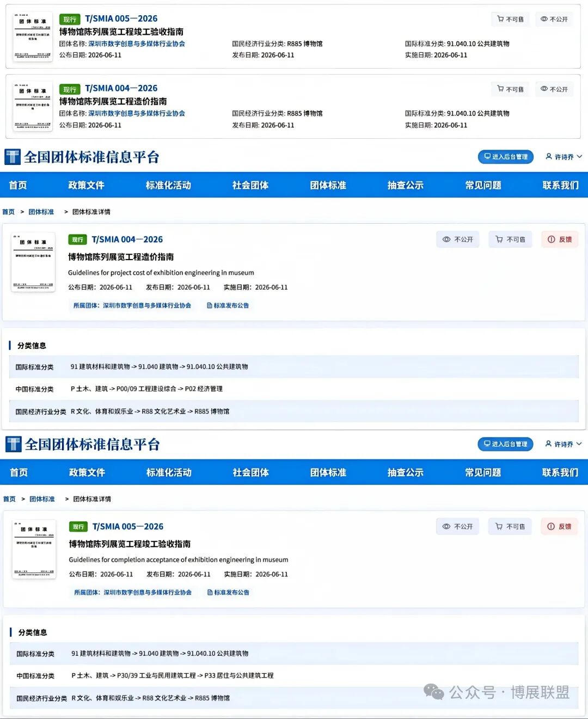Open 标准发布公告 document link in T/SMIA 005 detail
The image size is (588, 719).
(228, 592)
